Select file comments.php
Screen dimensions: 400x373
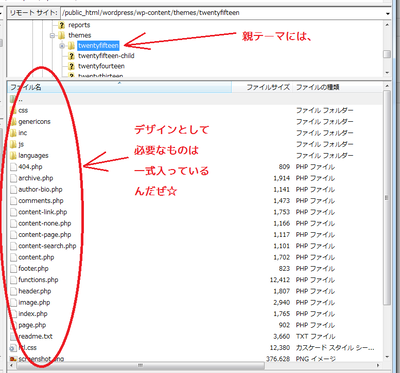point(41,201)
